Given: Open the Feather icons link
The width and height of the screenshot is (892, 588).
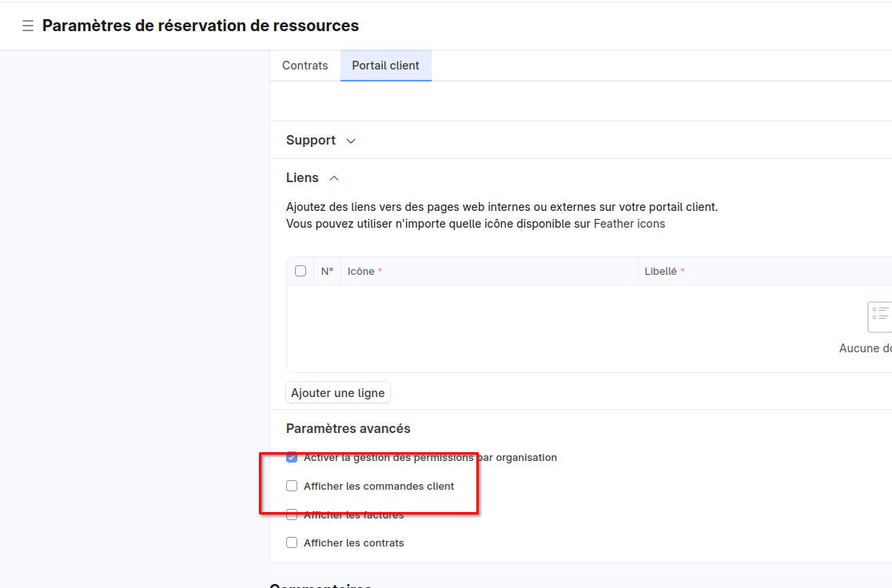Looking at the screenshot, I should click(629, 224).
